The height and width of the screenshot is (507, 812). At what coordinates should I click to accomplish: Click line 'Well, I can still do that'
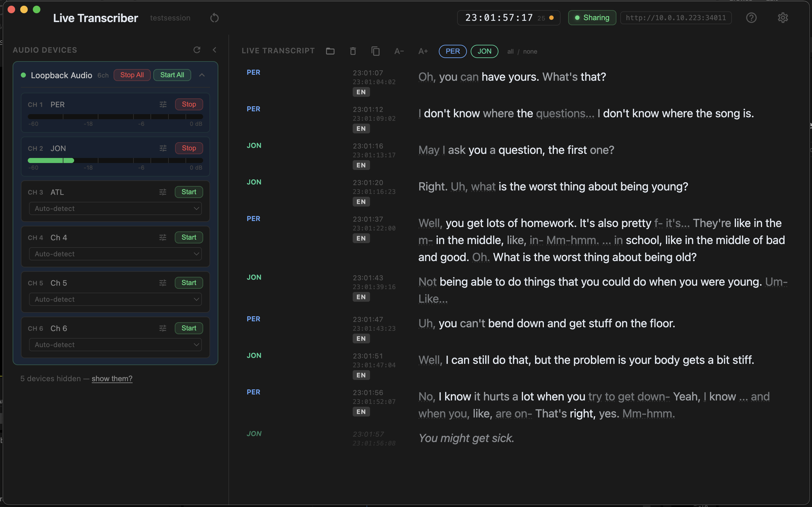(x=586, y=360)
